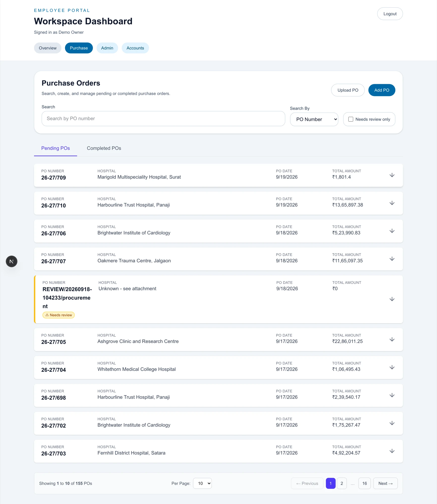Screen dimensions: 437x504
Task: Click the amount ₹22,86,011.25
Action: 347,341
